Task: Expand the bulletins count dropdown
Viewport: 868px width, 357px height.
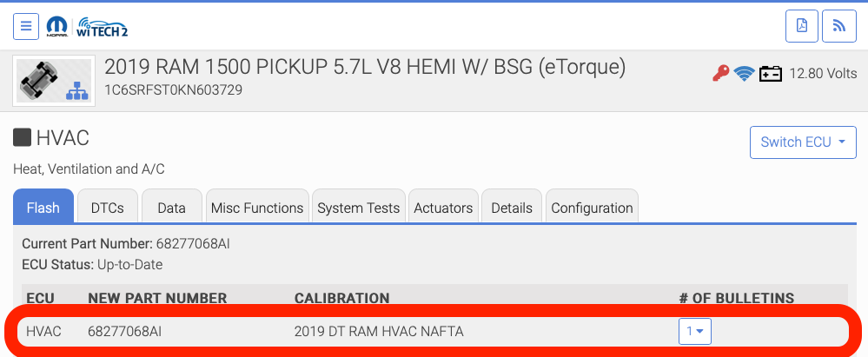Action: (x=694, y=331)
